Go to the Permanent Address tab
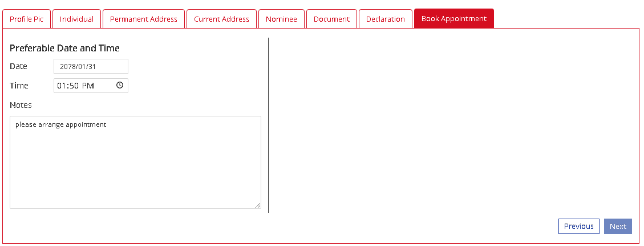 pos(144,19)
